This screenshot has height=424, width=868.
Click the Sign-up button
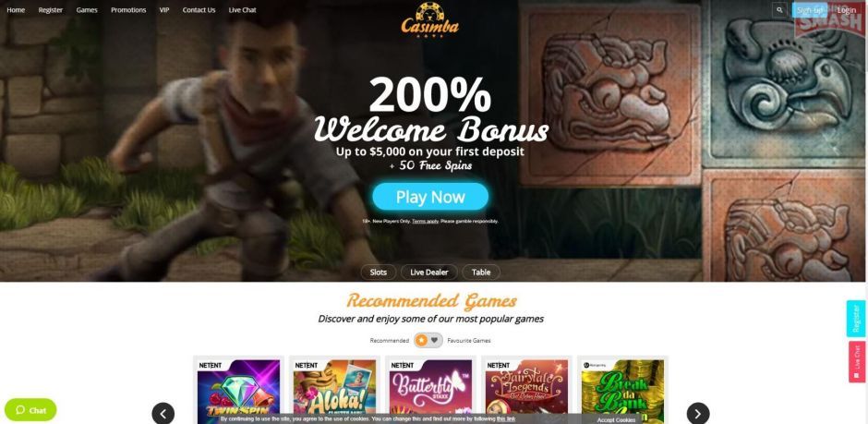click(809, 10)
